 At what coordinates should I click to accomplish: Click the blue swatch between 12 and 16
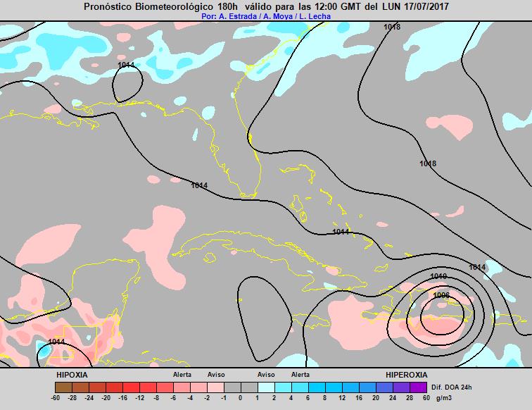pyautogui.click(x=351, y=387)
